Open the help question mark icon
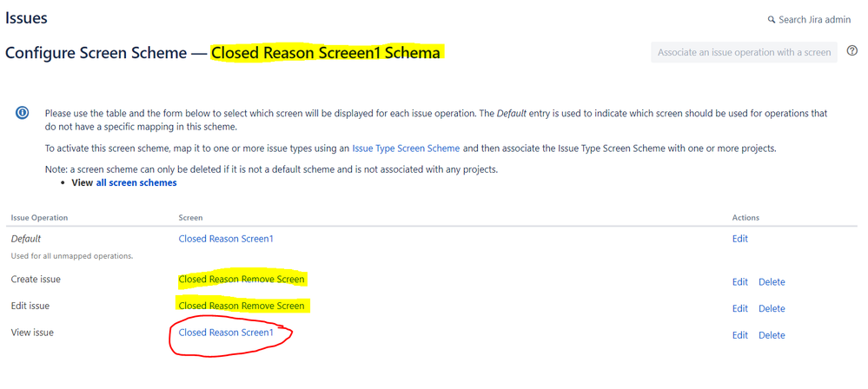 pyautogui.click(x=852, y=51)
